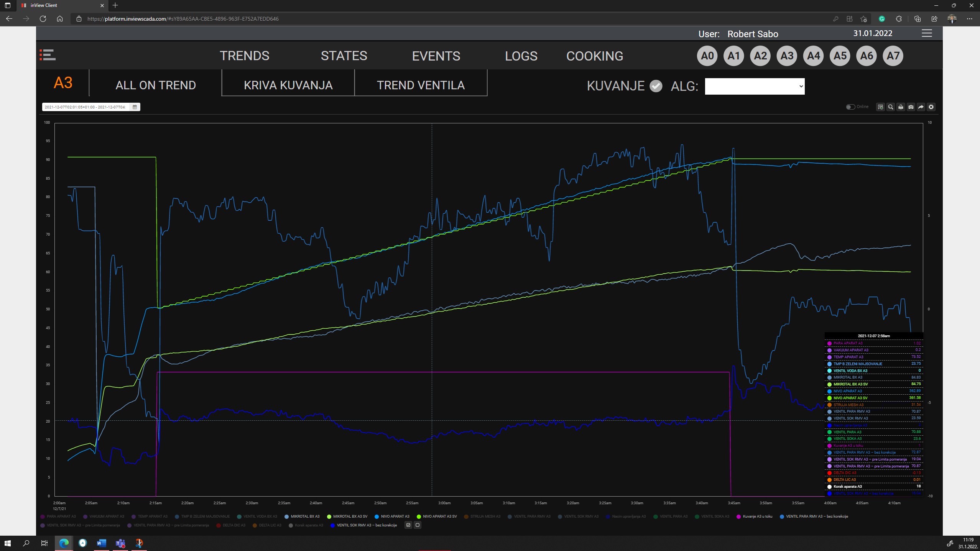Select apparatus A3 circle button
This screenshot has width=980, height=551.
pyautogui.click(x=787, y=56)
